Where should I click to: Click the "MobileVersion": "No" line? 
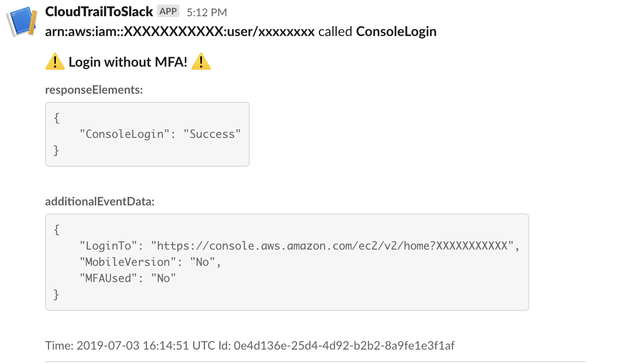click(151, 262)
